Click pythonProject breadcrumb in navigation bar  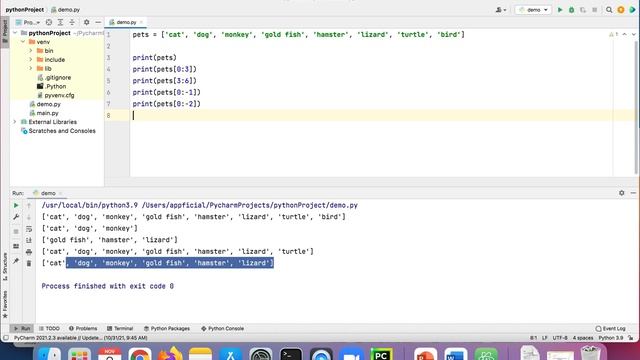24,9
